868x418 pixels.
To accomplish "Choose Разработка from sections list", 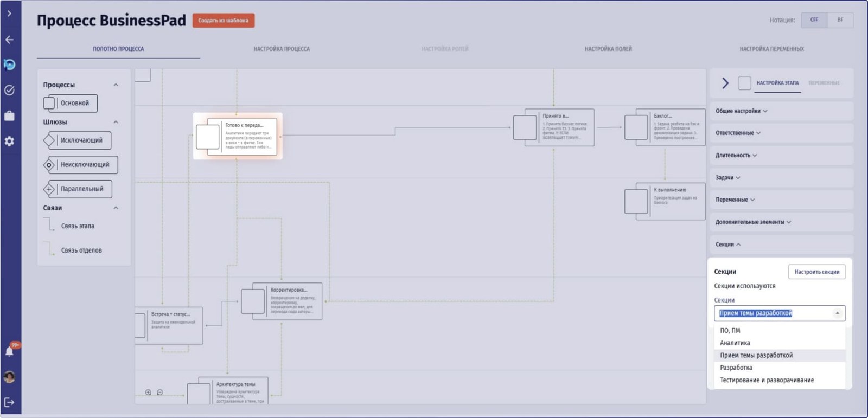I will 780,368.
